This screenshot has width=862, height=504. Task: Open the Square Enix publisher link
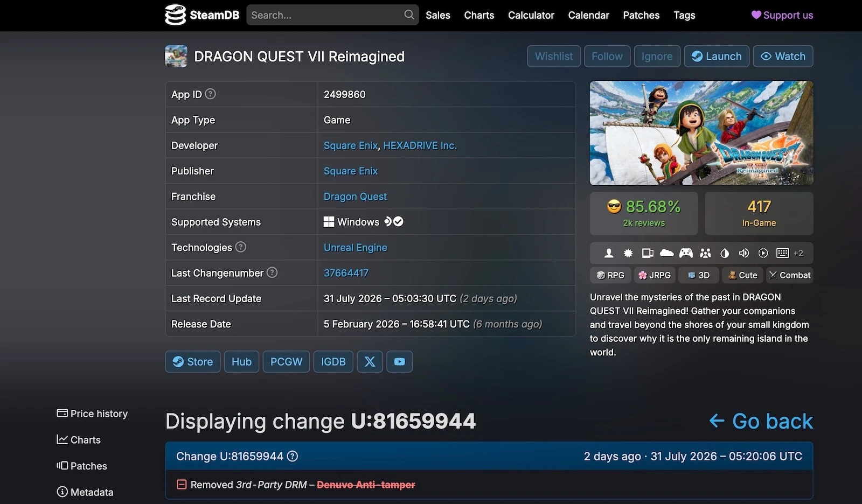pos(351,171)
